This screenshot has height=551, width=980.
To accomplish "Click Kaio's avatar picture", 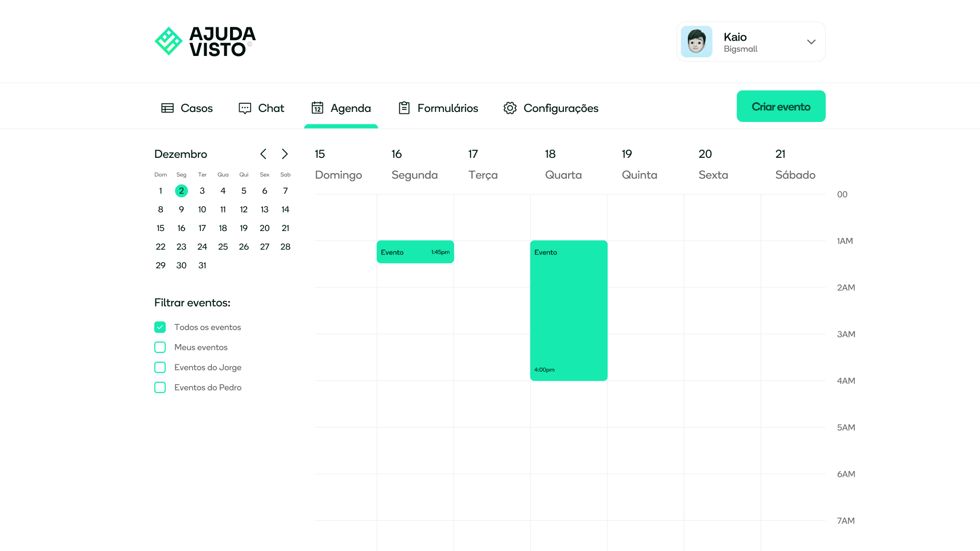I will (x=696, y=42).
